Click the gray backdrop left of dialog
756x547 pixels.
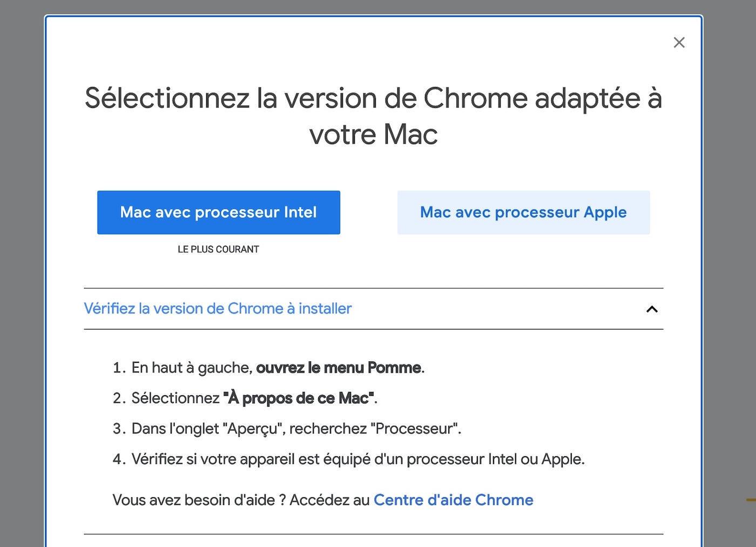(22, 270)
